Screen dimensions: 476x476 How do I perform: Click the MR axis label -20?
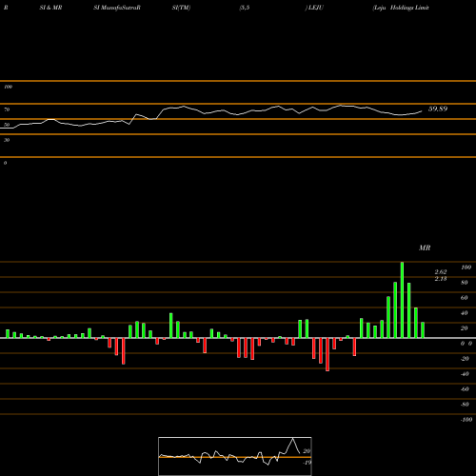(x=465, y=359)
